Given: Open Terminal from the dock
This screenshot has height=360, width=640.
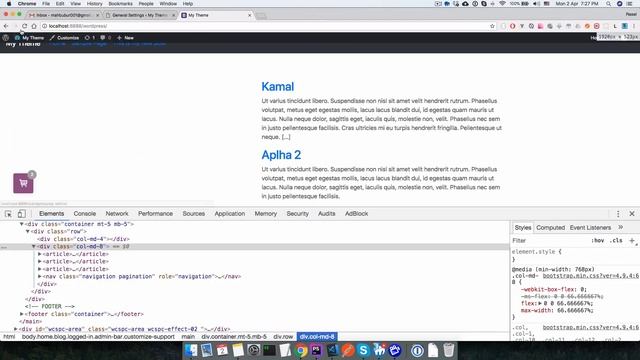Looking at the screenshot, I should (x=269, y=350).
